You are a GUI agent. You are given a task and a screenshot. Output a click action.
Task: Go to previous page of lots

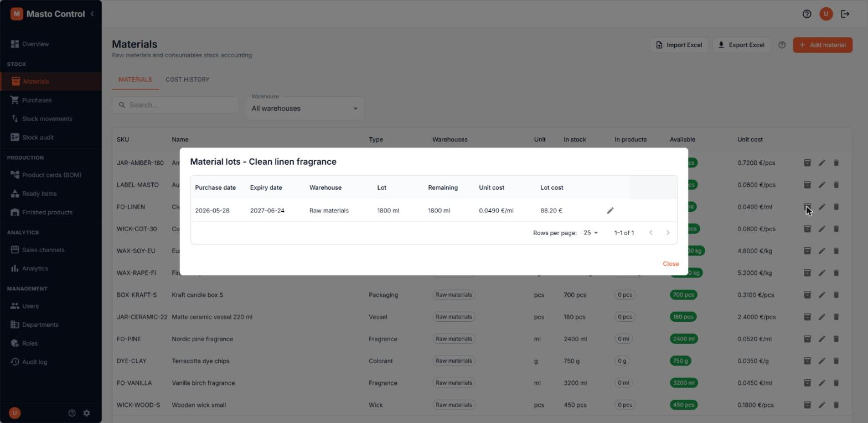[650, 233]
